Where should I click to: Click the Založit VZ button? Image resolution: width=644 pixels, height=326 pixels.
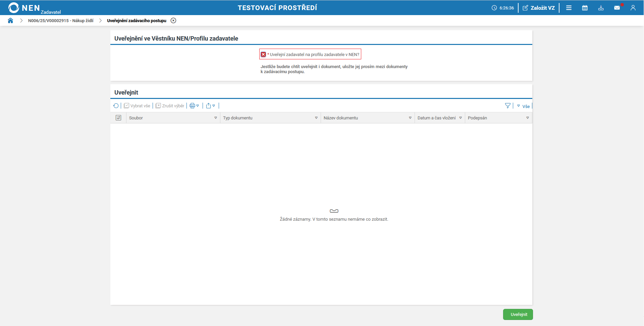click(539, 8)
